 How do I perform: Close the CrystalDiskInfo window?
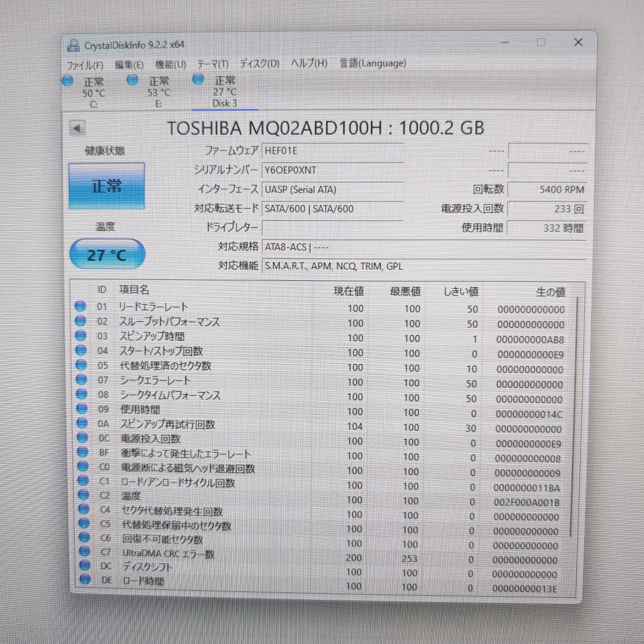click(579, 42)
